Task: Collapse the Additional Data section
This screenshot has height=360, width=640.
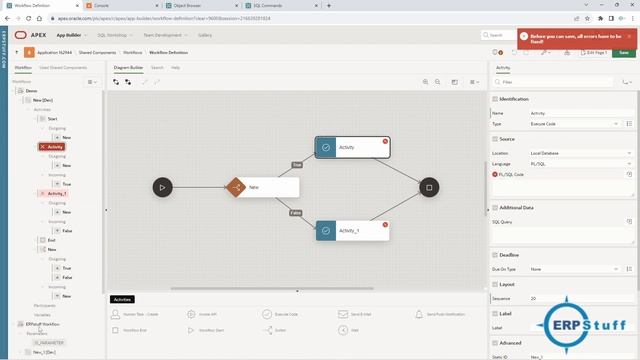Action: [495, 208]
